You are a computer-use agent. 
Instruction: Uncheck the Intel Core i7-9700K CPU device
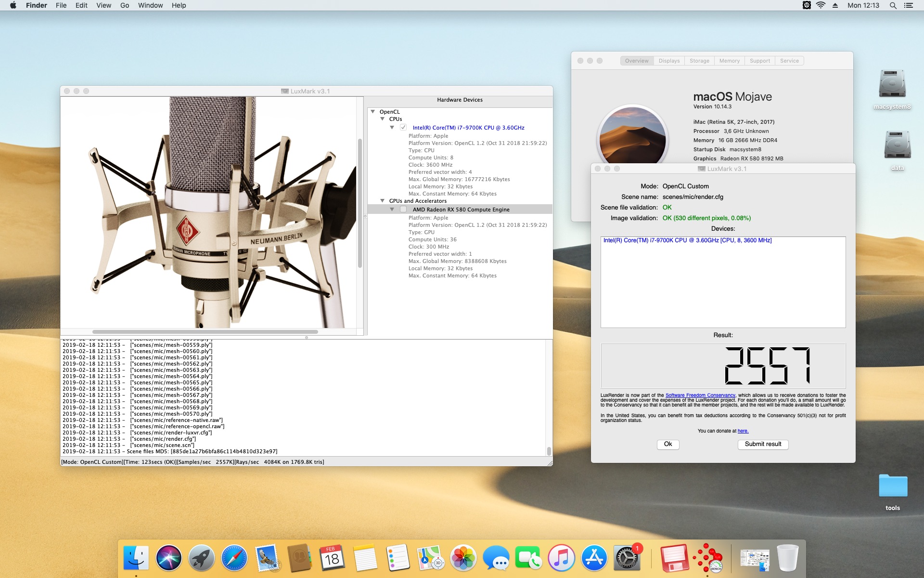(403, 128)
